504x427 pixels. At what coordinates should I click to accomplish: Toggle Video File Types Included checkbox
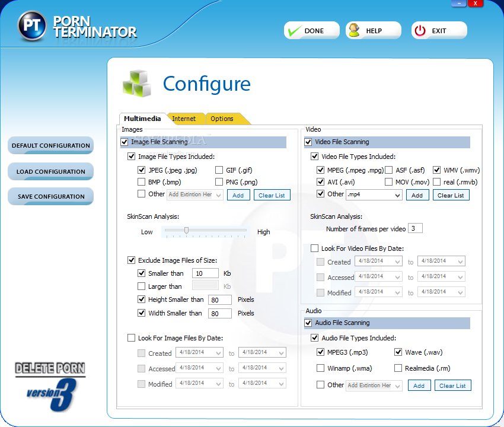click(x=314, y=157)
